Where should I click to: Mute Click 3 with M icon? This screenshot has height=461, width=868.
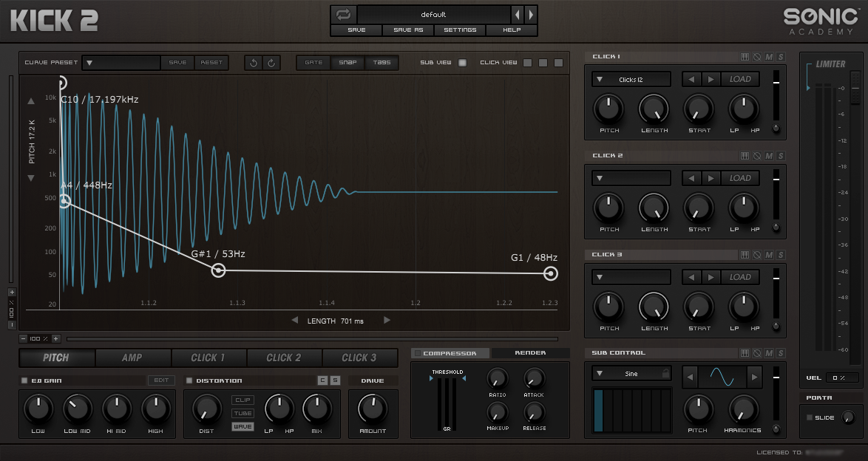tap(769, 255)
